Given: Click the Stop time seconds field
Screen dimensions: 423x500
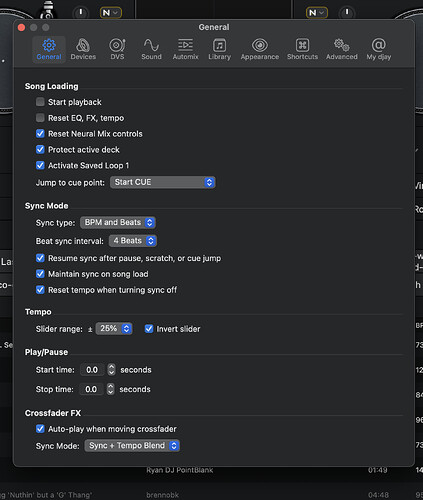Looking at the screenshot, I should coord(91,389).
